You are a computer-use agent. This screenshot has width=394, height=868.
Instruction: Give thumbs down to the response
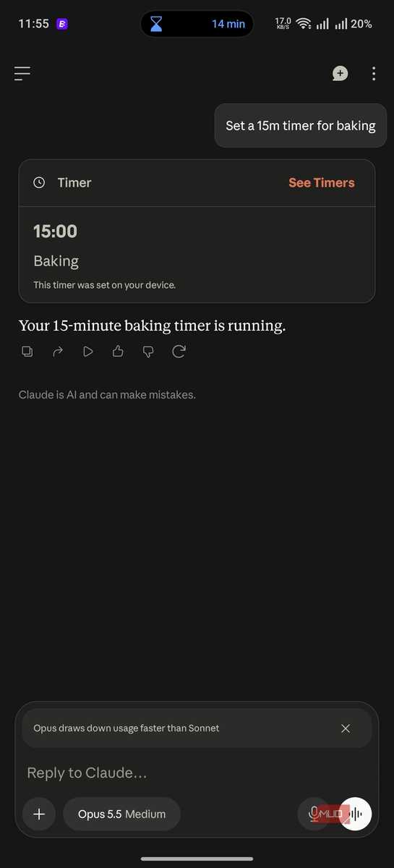point(148,352)
